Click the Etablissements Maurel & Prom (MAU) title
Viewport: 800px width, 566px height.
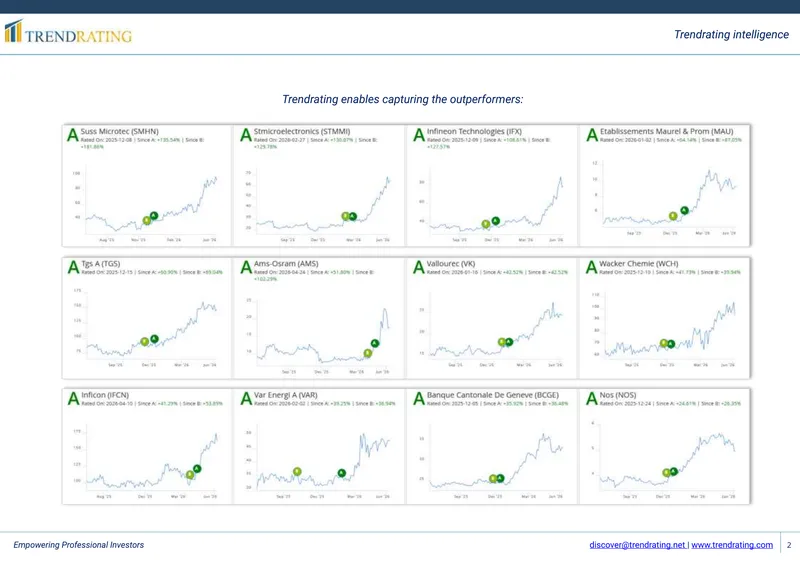666,131
